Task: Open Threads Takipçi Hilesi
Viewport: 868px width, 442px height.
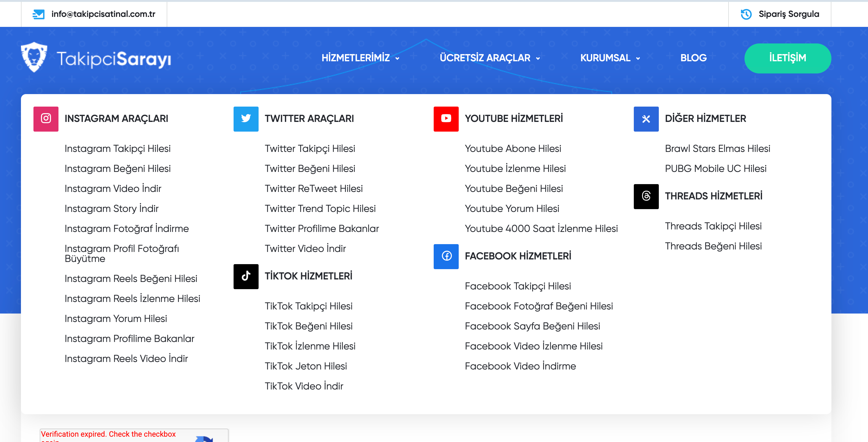Action: tap(713, 226)
